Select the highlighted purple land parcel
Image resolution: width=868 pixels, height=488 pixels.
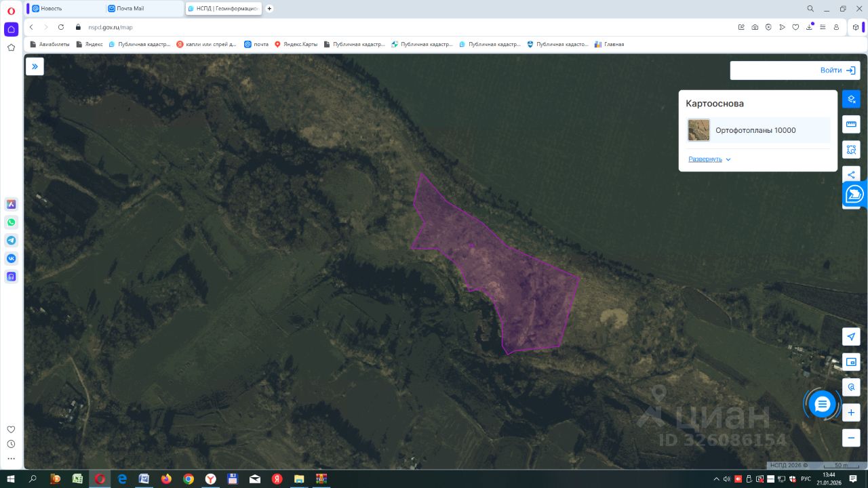[x=502, y=271]
